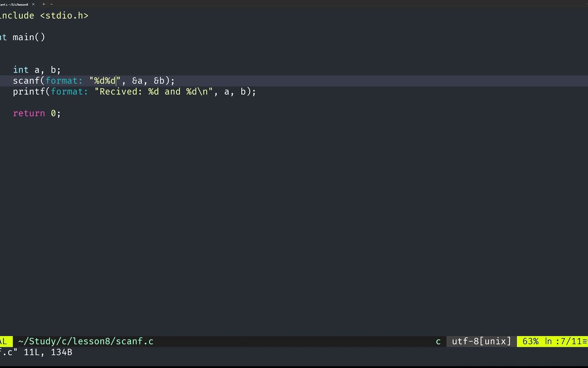
Task: Click the file path in status line
Action: point(86,341)
